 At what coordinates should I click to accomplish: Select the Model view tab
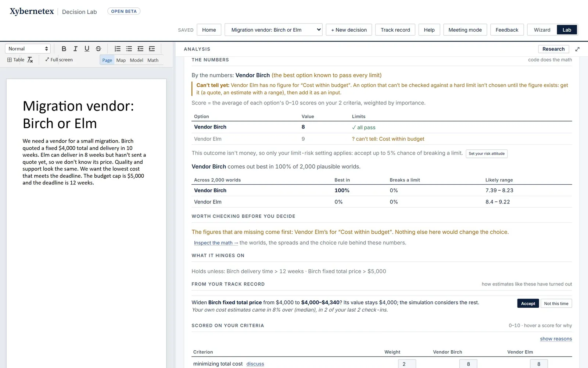[x=136, y=60]
